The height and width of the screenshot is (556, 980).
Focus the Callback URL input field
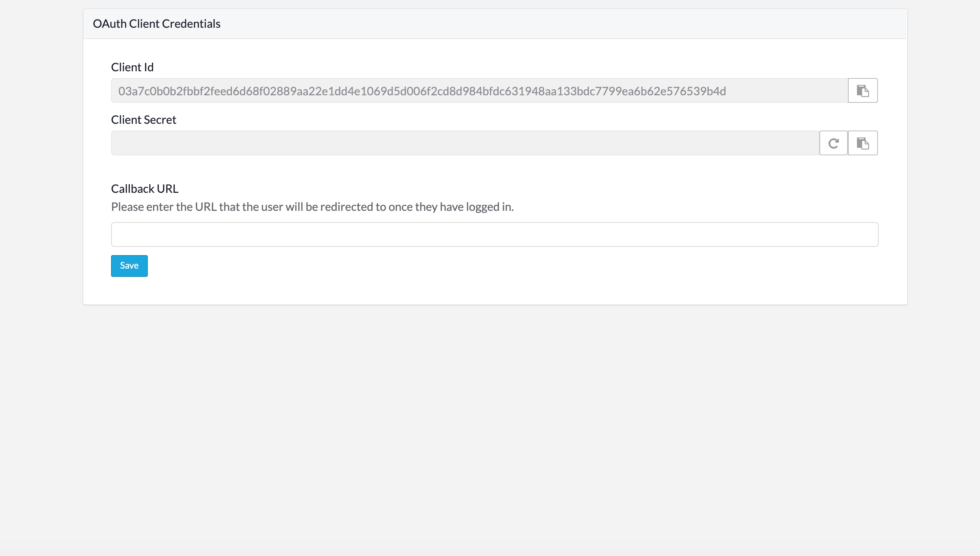point(495,234)
